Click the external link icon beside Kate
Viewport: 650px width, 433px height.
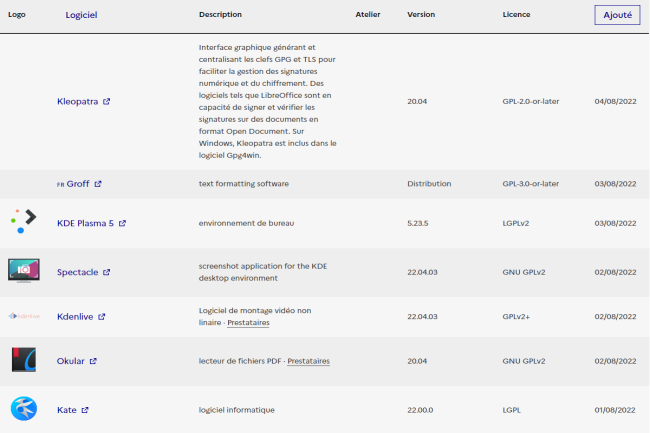point(85,410)
